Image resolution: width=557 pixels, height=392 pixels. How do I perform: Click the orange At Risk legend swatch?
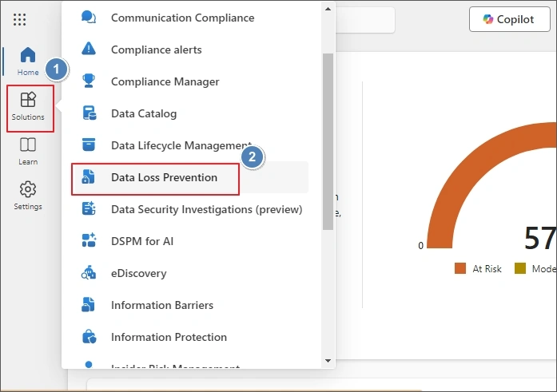click(460, 268)
